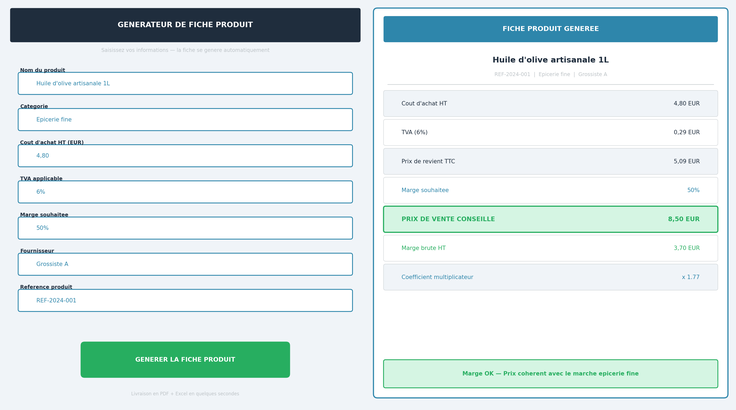Click the Marge OK status banner
736x410 pixels.
tap(550, 374)
